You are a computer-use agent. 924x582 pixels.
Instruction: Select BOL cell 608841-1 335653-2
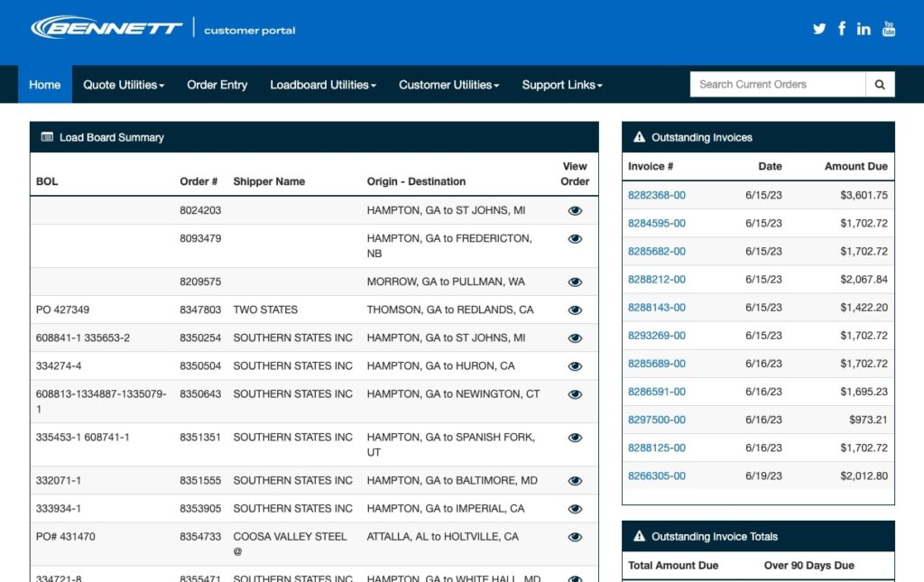[x=82, y=338]
